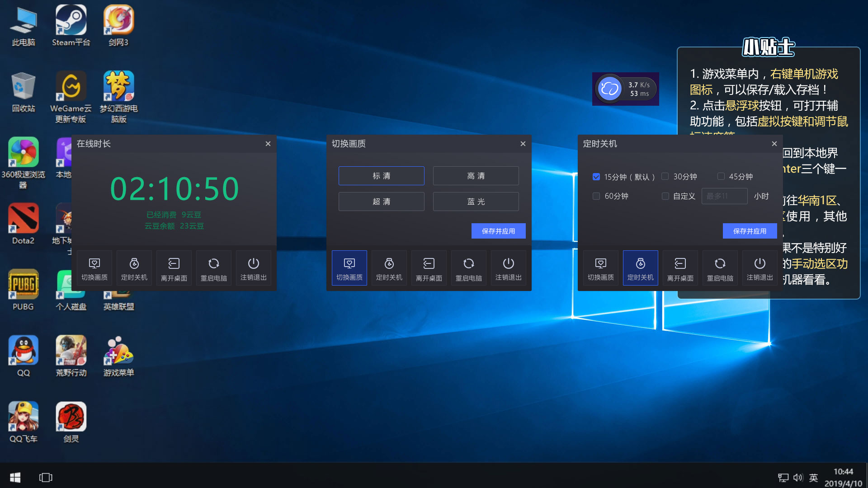
Task: Click 保存并应用 in the 切换画质 panel
Action: [498, 231]
